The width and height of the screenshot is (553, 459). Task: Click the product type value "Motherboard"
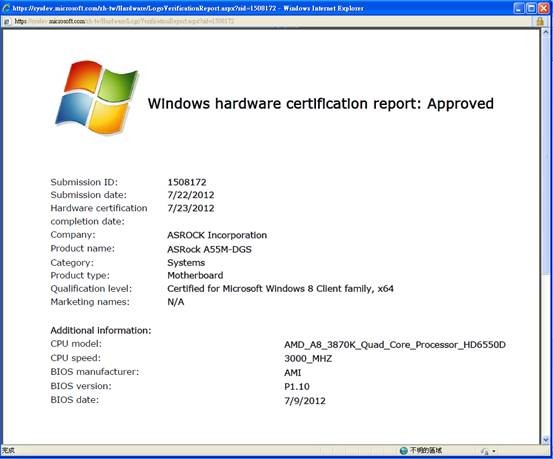point(195,276)
